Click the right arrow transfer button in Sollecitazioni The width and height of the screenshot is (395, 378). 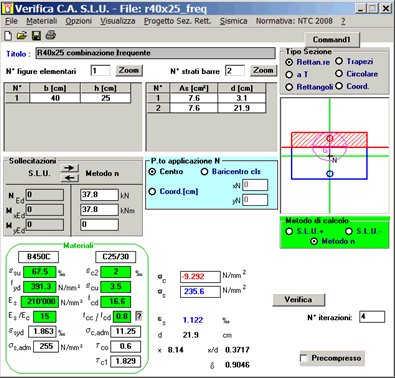70,168
